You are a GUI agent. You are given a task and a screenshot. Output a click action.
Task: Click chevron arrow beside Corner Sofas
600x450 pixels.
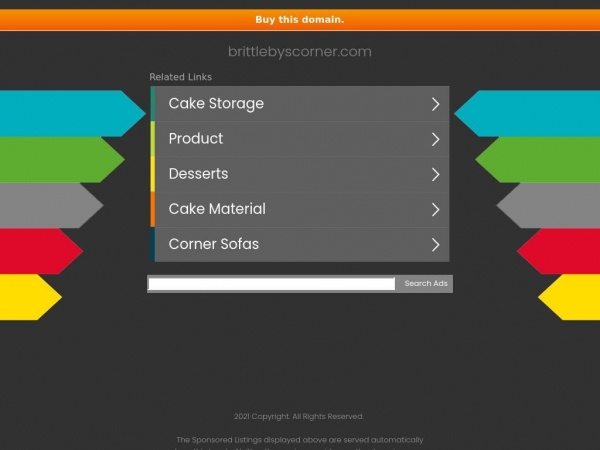(435, 245)
